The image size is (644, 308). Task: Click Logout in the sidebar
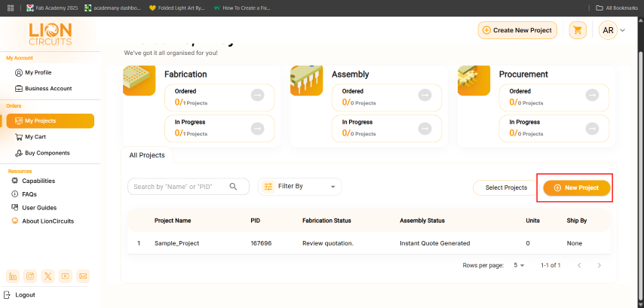[x=21, y=295]
